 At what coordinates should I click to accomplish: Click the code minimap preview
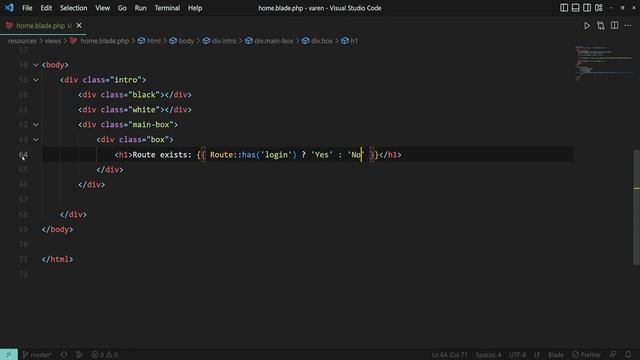[604, 63]
